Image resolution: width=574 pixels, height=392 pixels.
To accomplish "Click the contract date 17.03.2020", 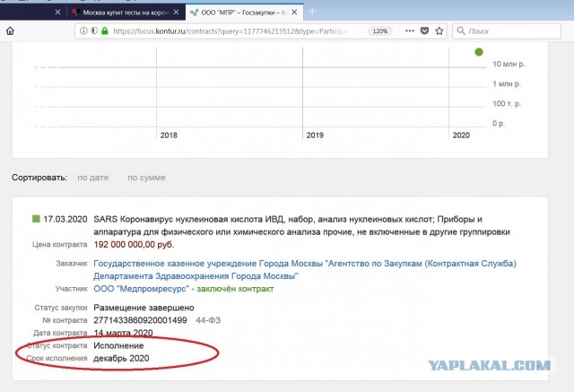I will (65, 219).
